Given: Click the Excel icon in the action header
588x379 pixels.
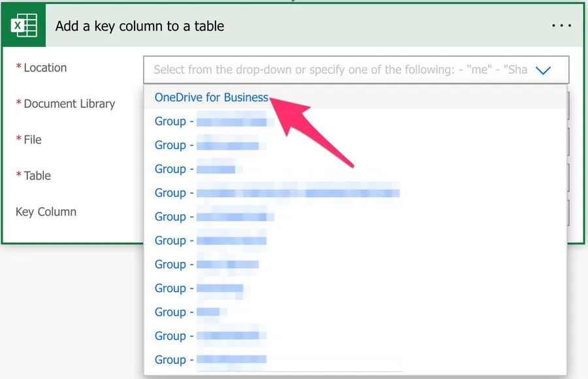Looking at the screenshot, I should [x=24, y=26].
